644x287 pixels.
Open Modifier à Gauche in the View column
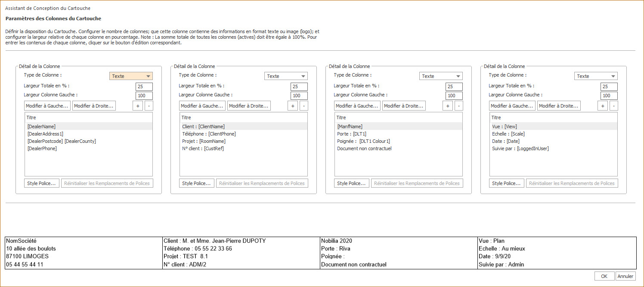coord(512,106)
